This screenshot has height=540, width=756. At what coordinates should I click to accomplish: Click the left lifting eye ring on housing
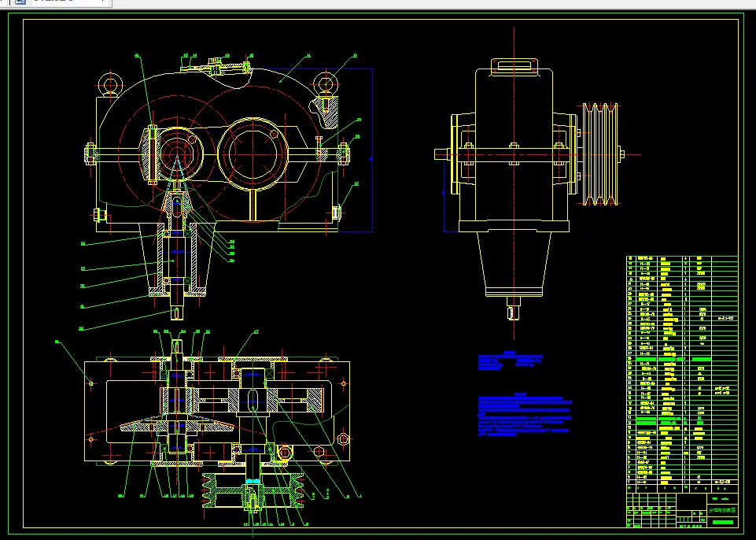(111, 85)
